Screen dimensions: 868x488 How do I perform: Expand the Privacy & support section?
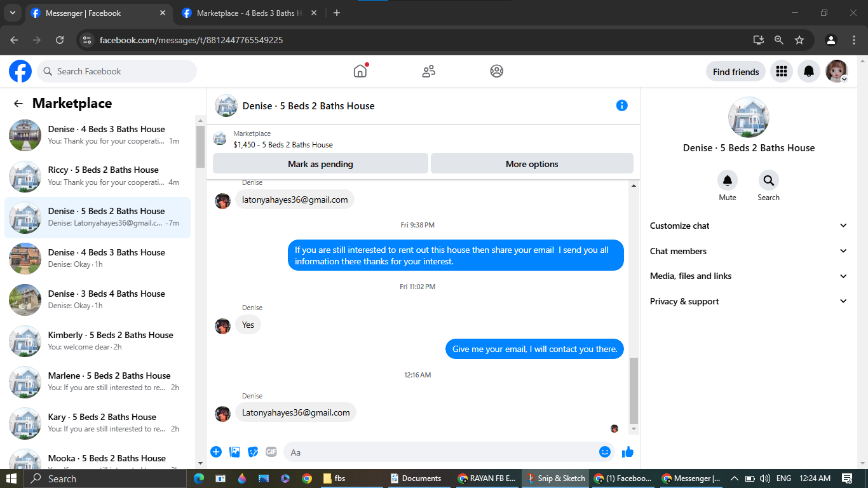pos(749,301)
